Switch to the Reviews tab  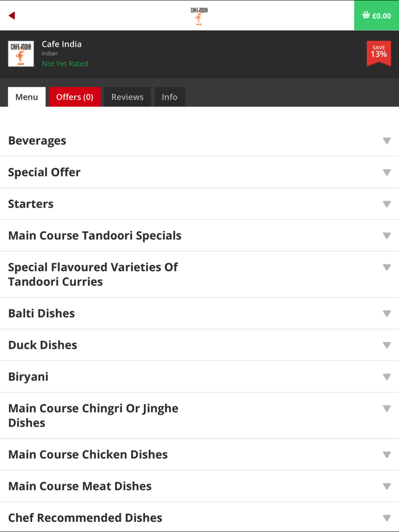click(x=127, y=97)
